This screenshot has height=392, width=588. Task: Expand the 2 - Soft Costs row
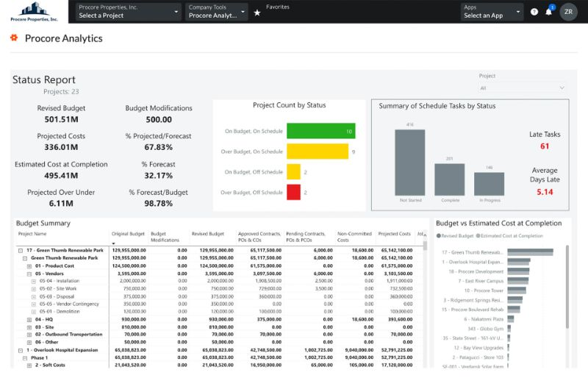[29, 366]
